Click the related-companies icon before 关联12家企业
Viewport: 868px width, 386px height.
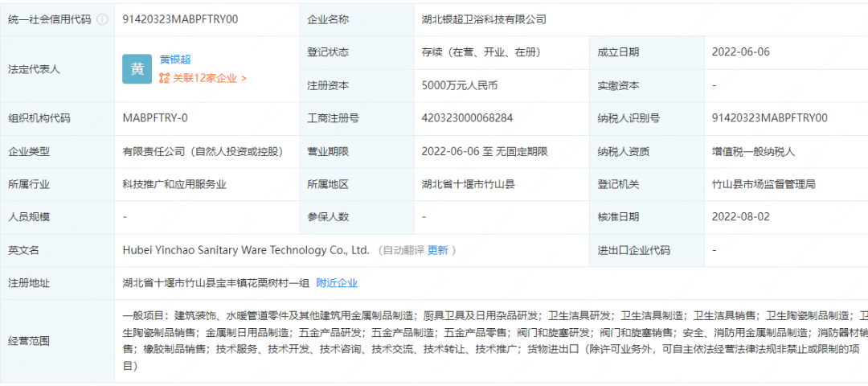point(165,79)
